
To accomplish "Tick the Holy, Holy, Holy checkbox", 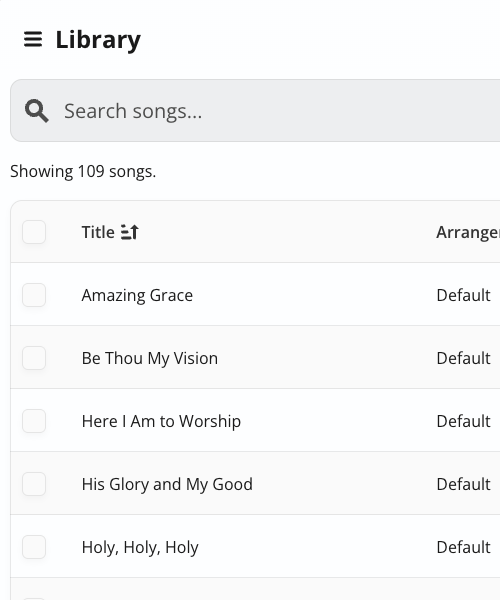I will (x=34, y=547).
